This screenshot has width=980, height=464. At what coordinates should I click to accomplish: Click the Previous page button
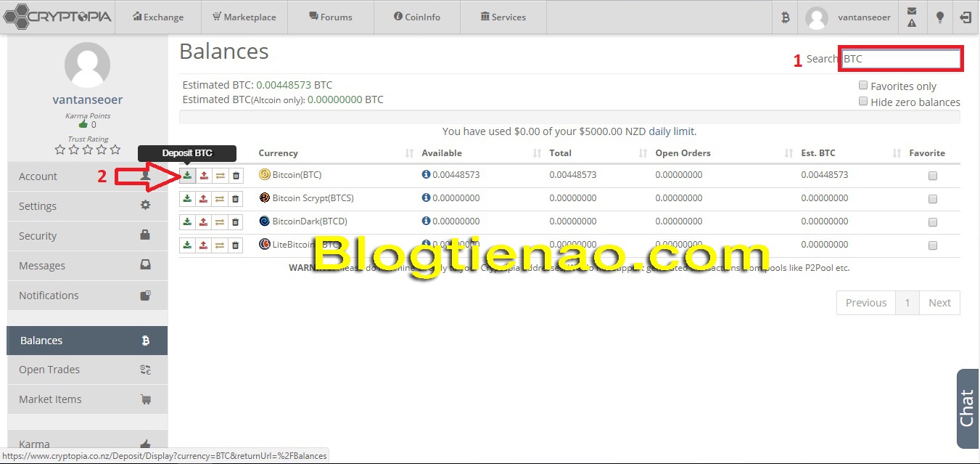865,303
